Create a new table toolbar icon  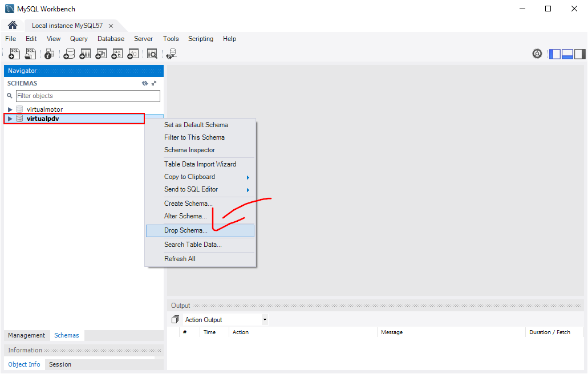pyautogui.click(x=85, y=54)
